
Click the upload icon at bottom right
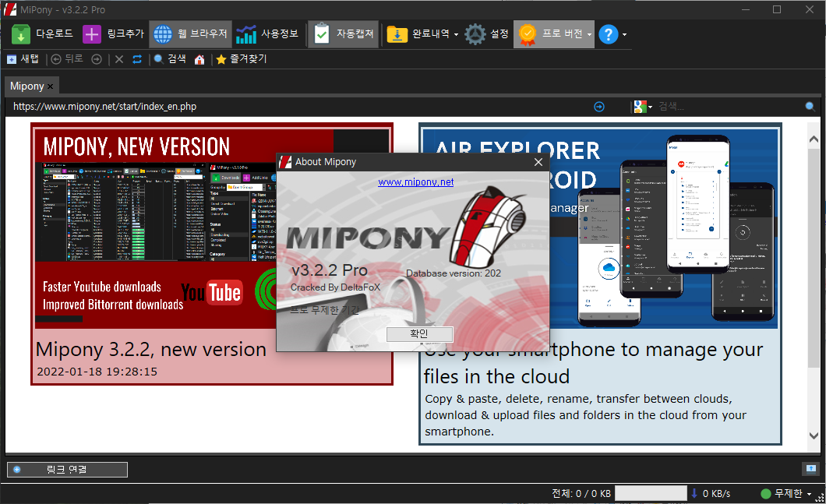click(x=810, y=468)
